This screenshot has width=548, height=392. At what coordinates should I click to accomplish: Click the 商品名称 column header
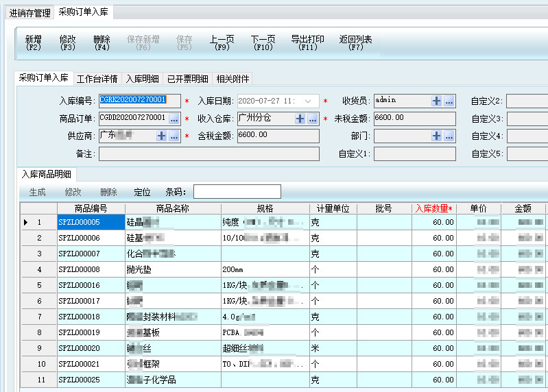173,208
